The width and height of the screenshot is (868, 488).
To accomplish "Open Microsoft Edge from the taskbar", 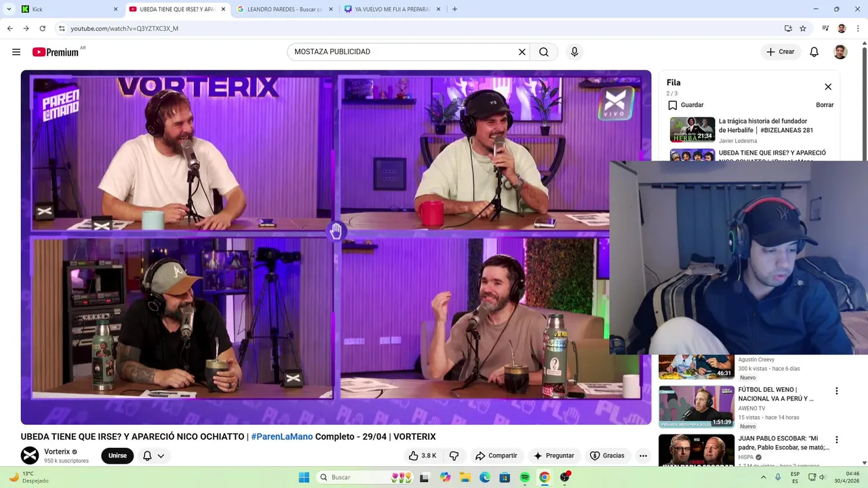I will tap(485, 477).
